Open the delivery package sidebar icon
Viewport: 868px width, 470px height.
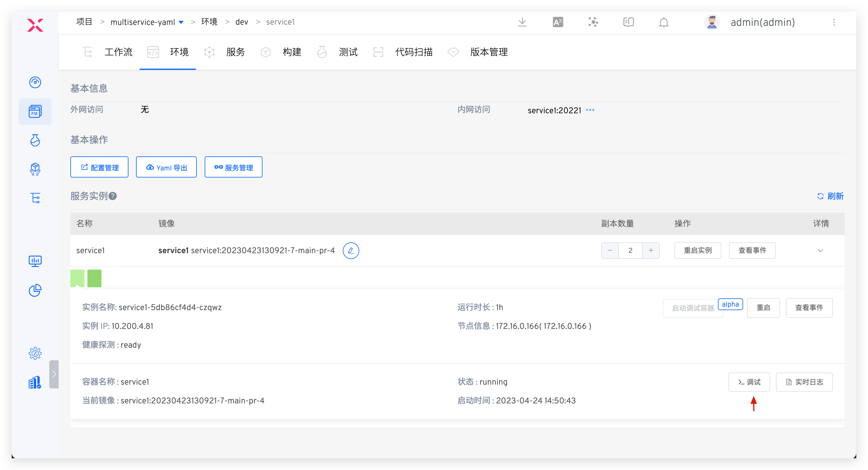coord(35,169)
